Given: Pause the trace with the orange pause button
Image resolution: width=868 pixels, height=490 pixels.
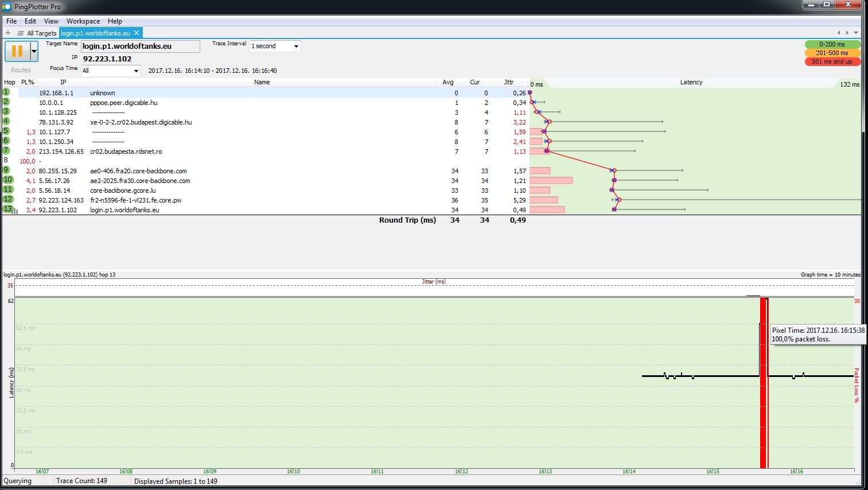Looking at the screenshot, I should [x=17, y=51].
